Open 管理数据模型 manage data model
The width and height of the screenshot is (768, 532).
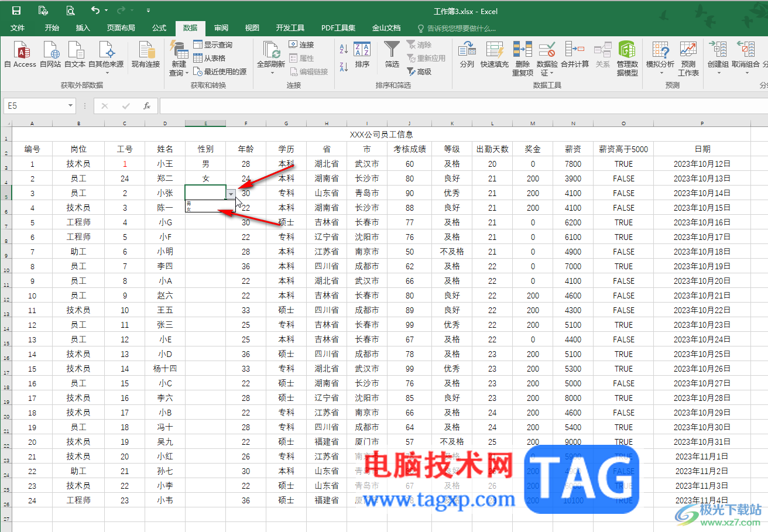click(627, 59)
